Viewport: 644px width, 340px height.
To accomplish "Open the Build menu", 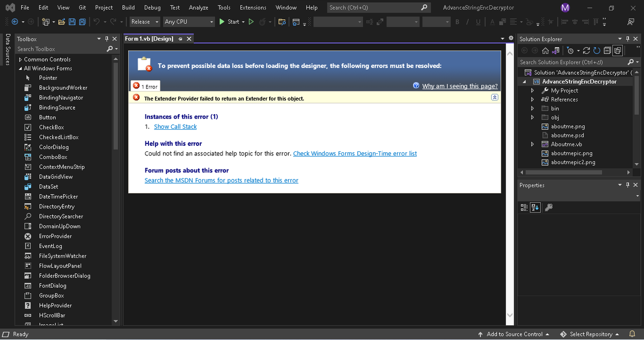I will pos(128,8).
